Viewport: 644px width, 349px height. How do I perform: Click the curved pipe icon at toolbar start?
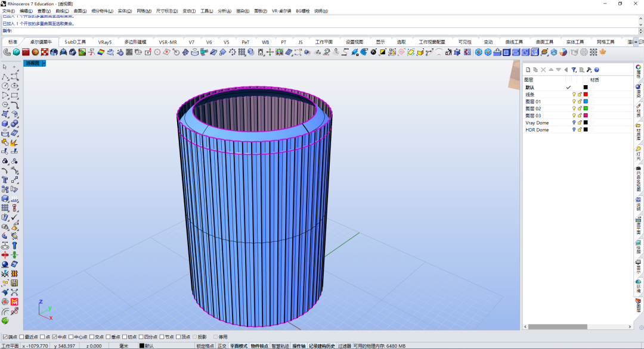[x=7, y=52]
